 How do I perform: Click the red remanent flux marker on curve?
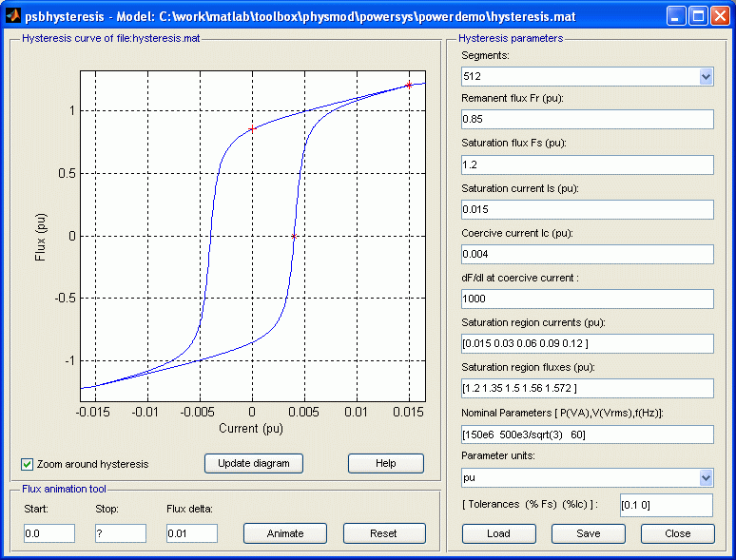(x=253, y=128)
